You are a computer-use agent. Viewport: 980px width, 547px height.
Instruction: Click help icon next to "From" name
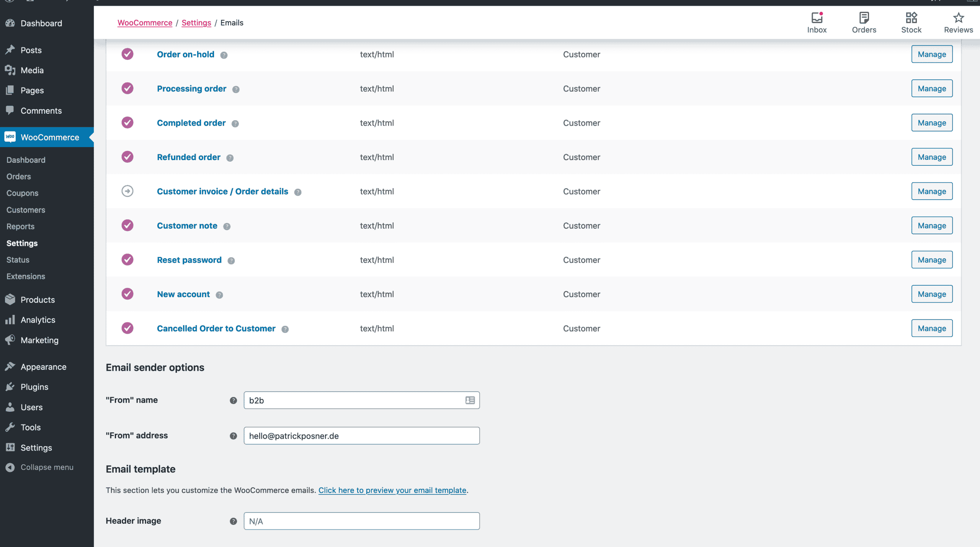pos(233,400)
